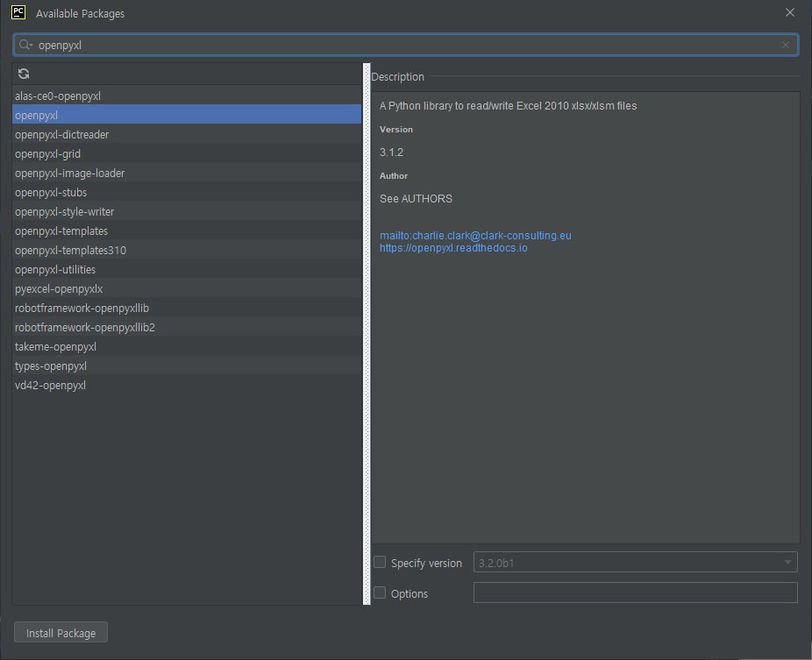Click the openpyxl search input field
812x660 pixels.
tap(405, 45)
